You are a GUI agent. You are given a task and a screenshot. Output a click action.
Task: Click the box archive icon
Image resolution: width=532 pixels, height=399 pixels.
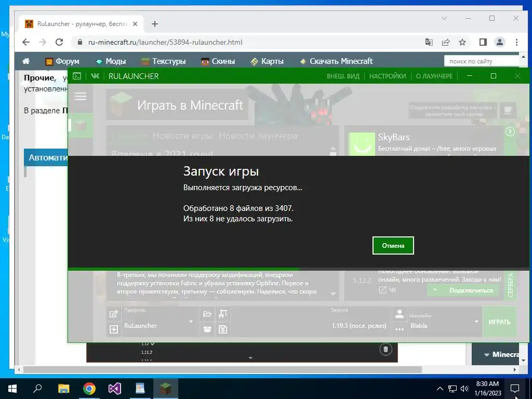click(x=207, y=329)
